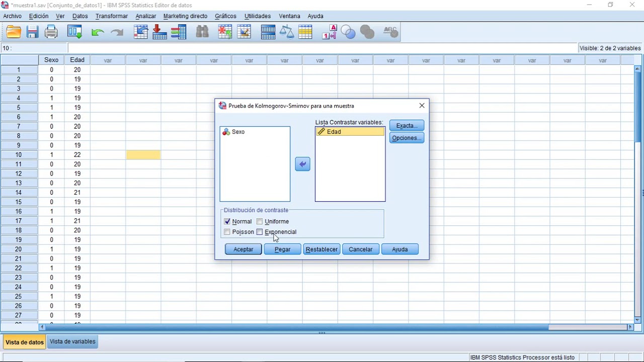This screenshot has width=644, height=362.
Task: Click Edad cell with value 22
Action: [77, 155]
